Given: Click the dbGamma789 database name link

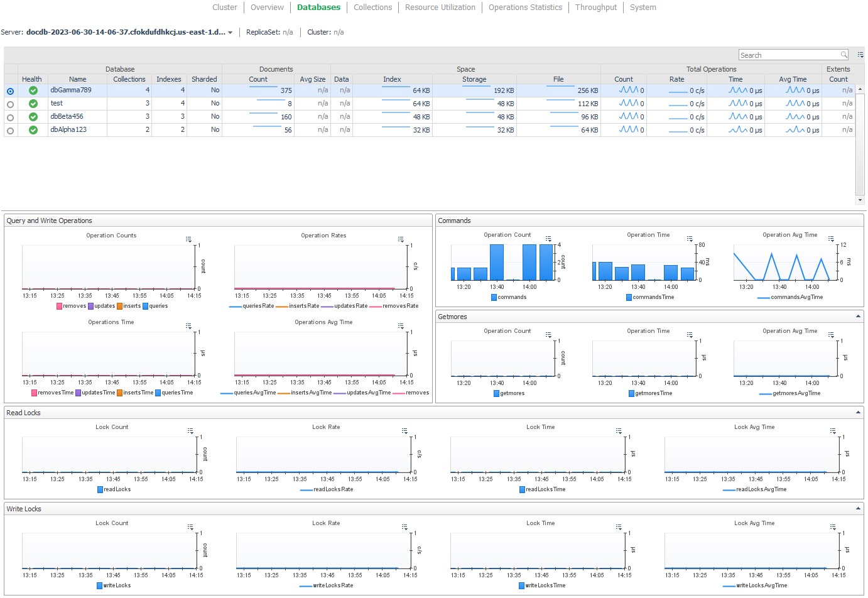Looking at the screenshot, I should 71,90.
